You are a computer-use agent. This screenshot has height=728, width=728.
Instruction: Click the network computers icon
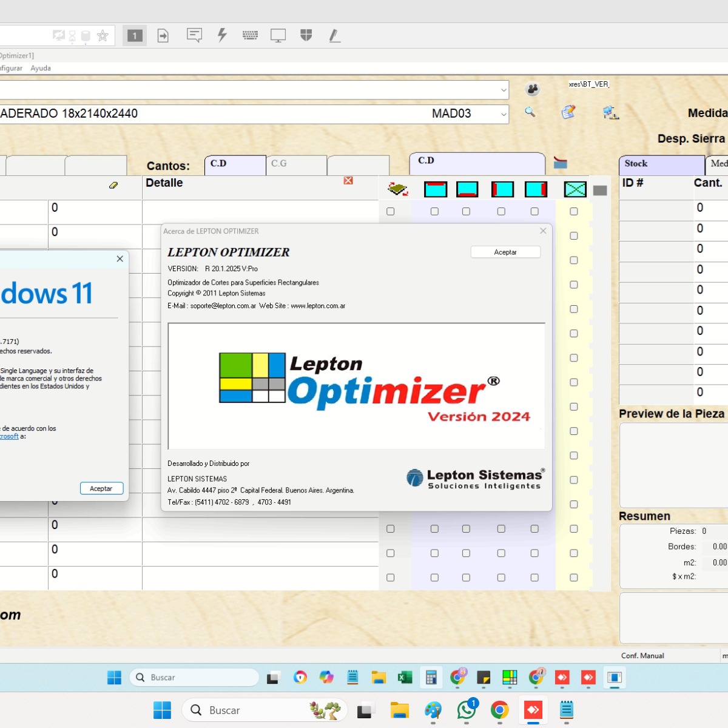(610, 112)
